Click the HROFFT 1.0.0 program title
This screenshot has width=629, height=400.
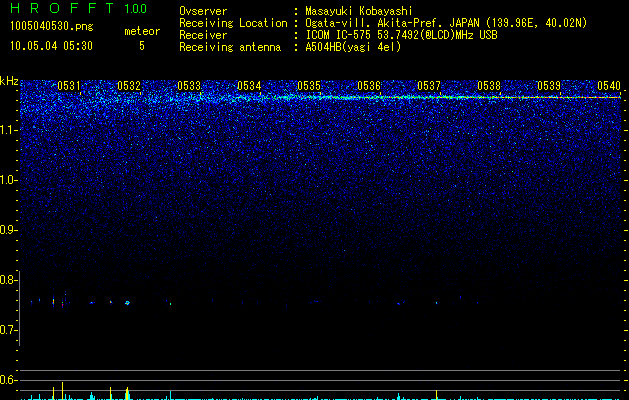[79, 8]
